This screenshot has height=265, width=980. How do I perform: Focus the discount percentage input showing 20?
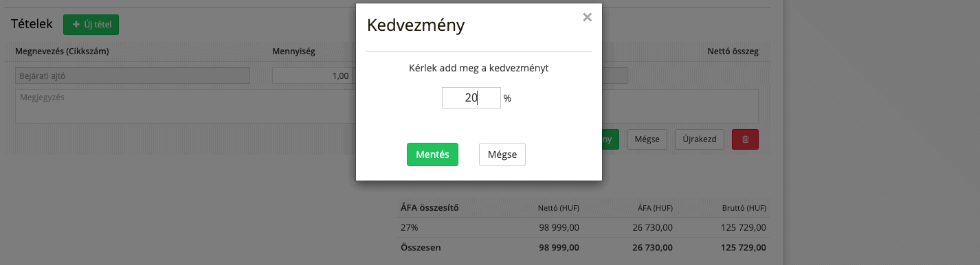[x=471, y=97]
